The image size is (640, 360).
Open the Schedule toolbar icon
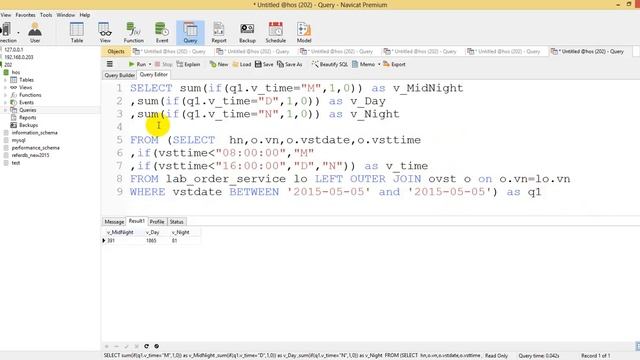276,33
